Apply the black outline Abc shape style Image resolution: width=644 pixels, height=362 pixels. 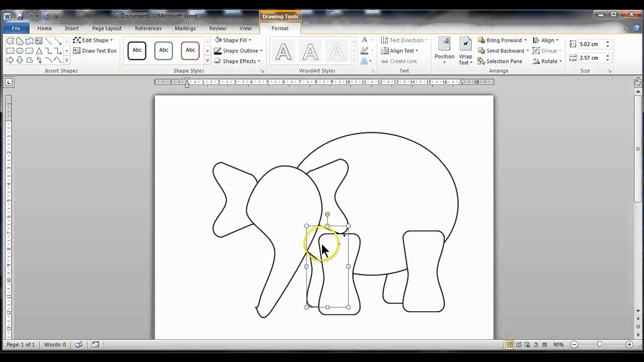coord(137,50)
